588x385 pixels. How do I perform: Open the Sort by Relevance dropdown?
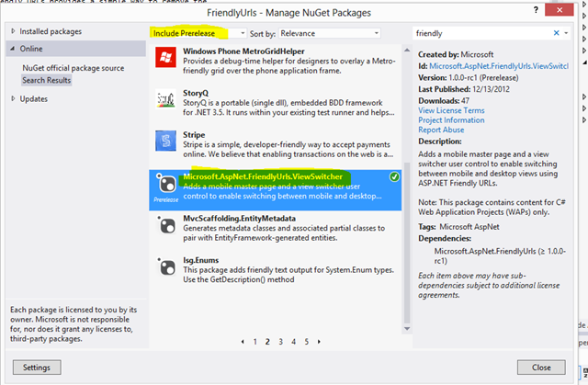click(329, 33)
